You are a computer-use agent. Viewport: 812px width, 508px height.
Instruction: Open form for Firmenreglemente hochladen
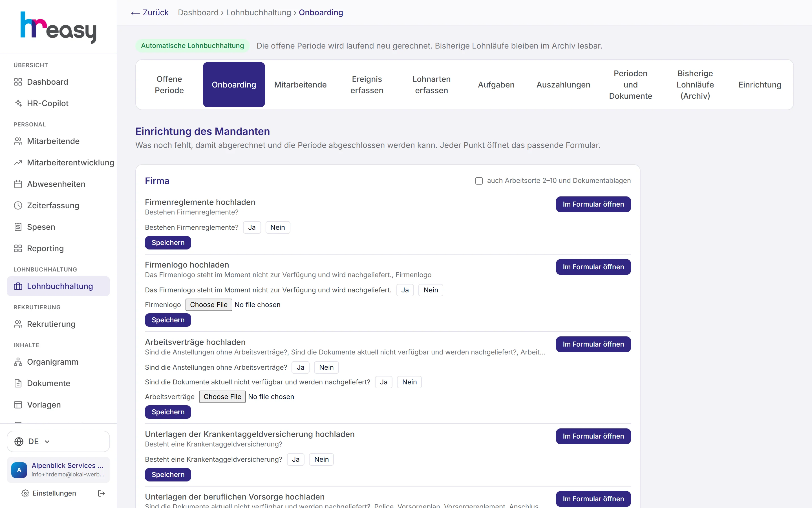point(593,204)
